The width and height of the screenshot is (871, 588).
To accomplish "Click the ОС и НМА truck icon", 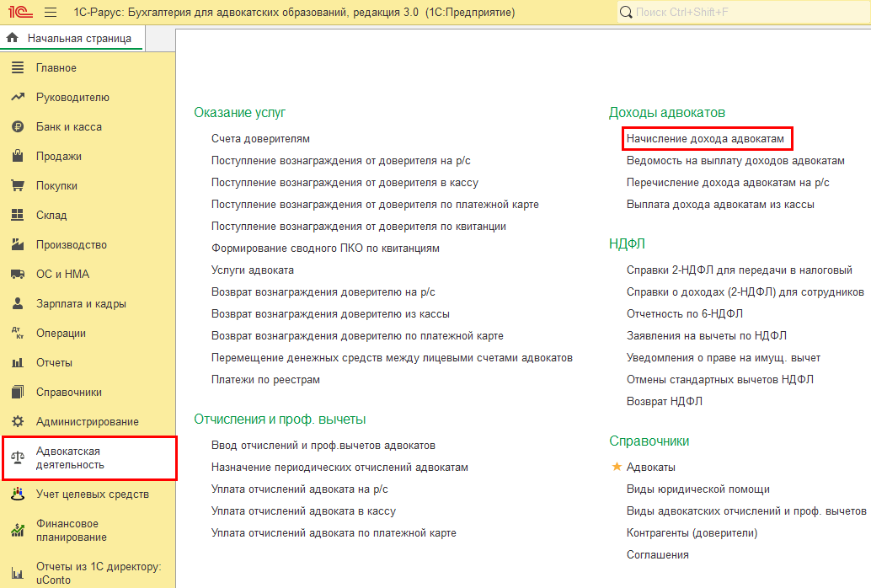I will tap(17, 275).
